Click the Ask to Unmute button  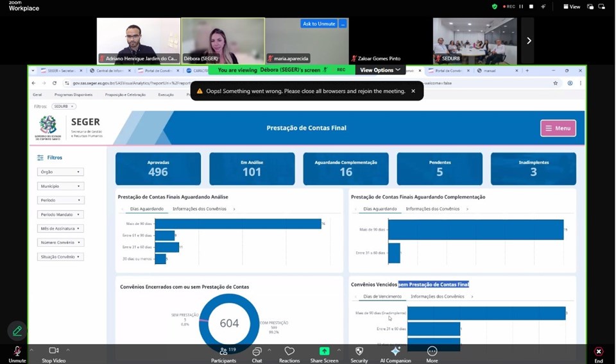coord(319,24)
